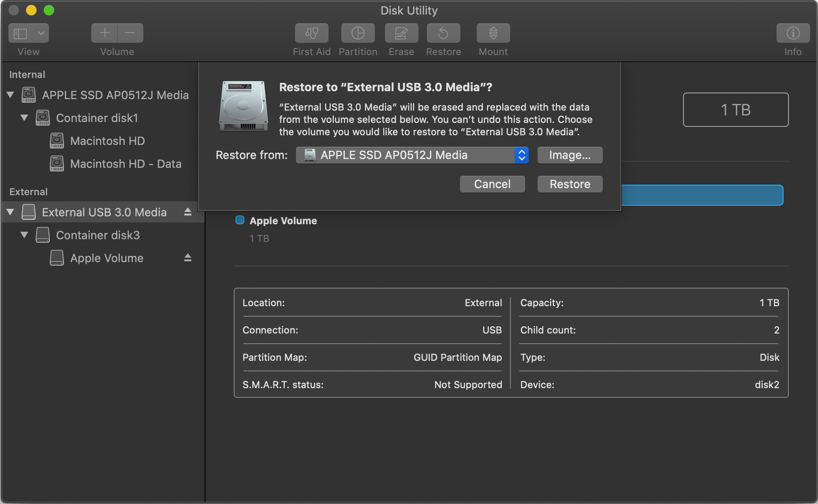Image resolution: width=818 pixels, height=504 pixels.
Task: Click the Mount toolbar icon
Action: (x=493, y=33)
